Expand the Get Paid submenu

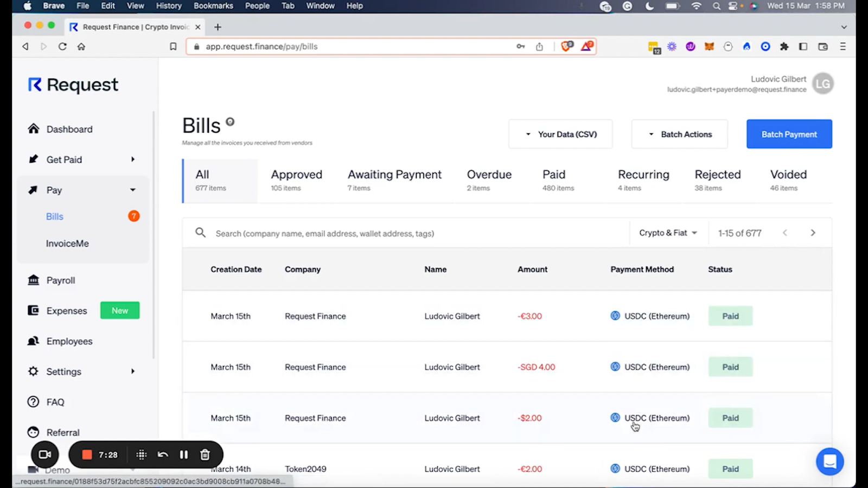tap(133, 159)
